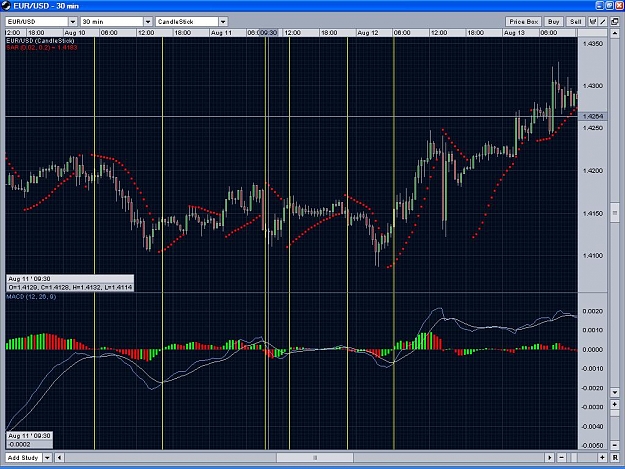Click the EUR/USD application title icon
Image resolution: width=625 pixels, height=469 pixels.
click(6, 6)
